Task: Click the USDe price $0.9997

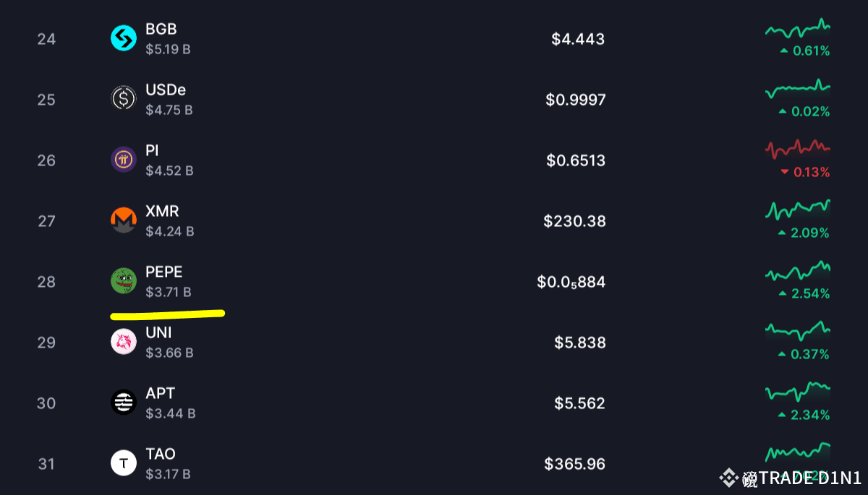Action: (x=576, y=100)
